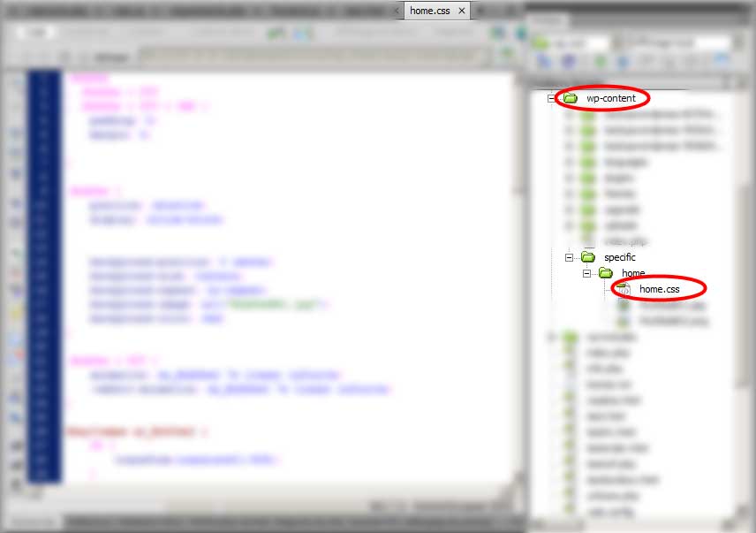Select home.css file in the file tree
Screen dimensions: 756x533
(x=659, y=289)
